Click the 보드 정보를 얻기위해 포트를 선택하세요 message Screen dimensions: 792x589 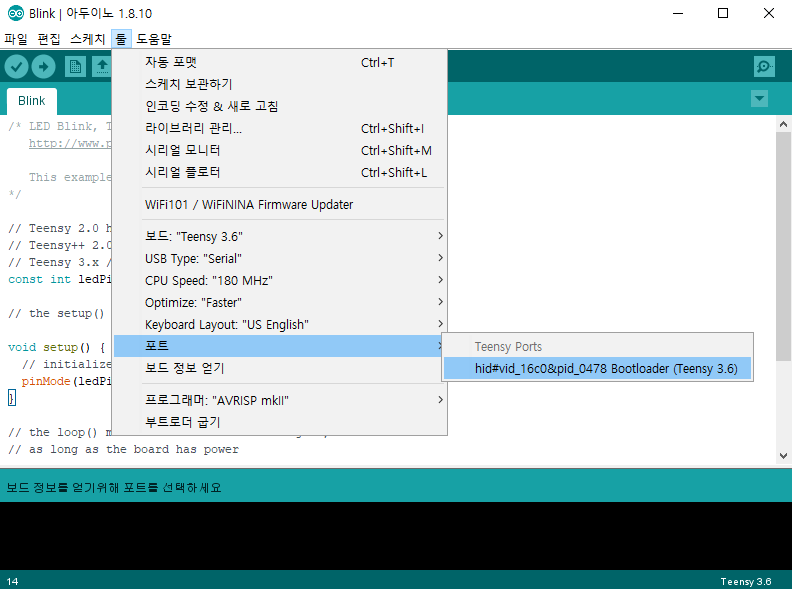point(114,487)
